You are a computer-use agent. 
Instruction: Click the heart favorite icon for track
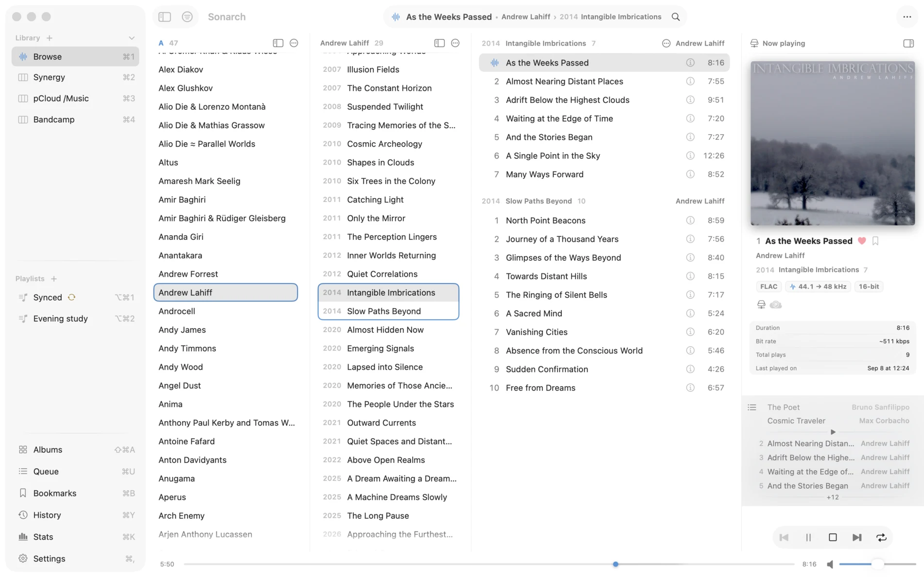[x=862, y=240]
